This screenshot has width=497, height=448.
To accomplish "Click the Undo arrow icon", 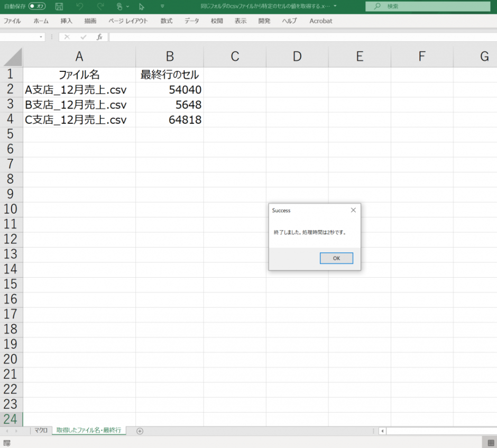I will pos(80,7).
